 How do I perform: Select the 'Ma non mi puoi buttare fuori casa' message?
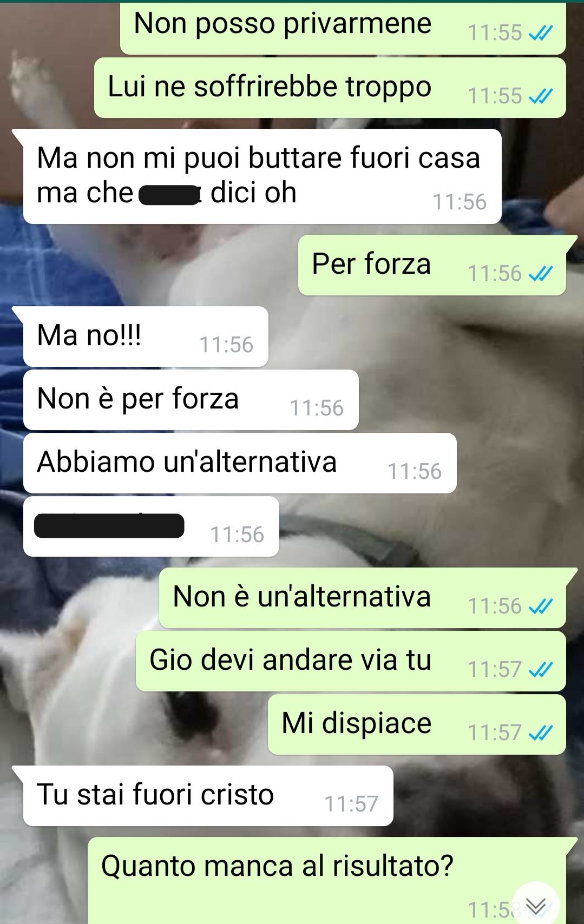point(262,176)
